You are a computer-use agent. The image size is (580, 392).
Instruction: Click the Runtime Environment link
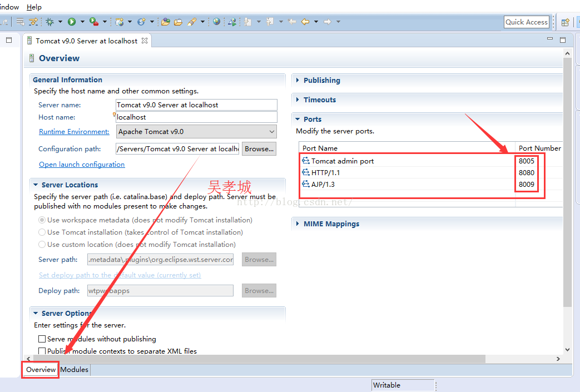point(74,132)
